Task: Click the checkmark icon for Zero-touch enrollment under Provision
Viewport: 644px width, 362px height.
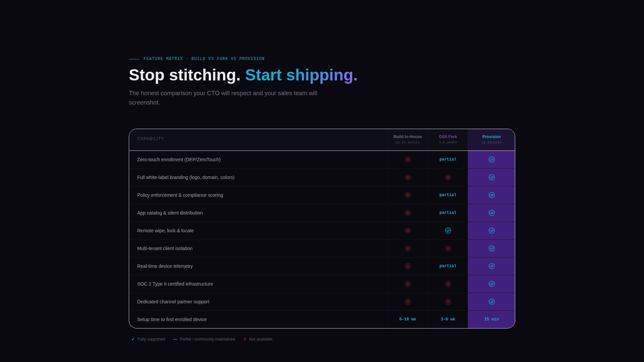Action: point(491,160)
